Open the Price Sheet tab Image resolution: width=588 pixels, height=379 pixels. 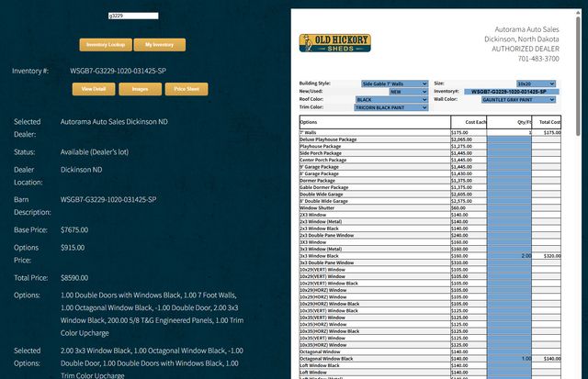[186, 89]
